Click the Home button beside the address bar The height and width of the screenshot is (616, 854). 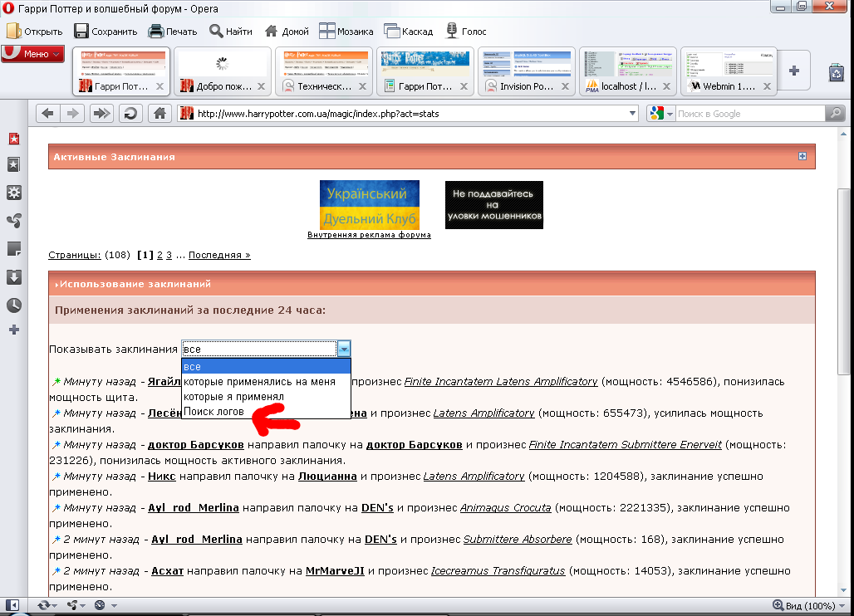pos(160,114)
